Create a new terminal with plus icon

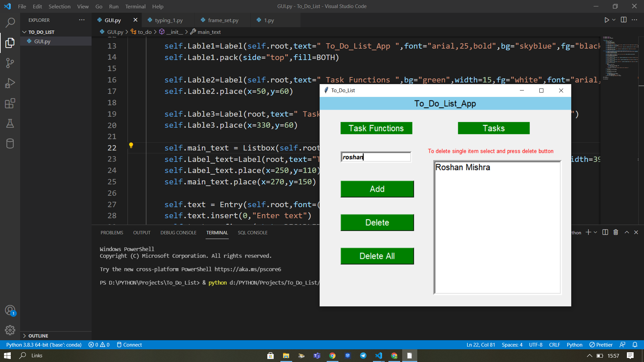pos(588,232)
